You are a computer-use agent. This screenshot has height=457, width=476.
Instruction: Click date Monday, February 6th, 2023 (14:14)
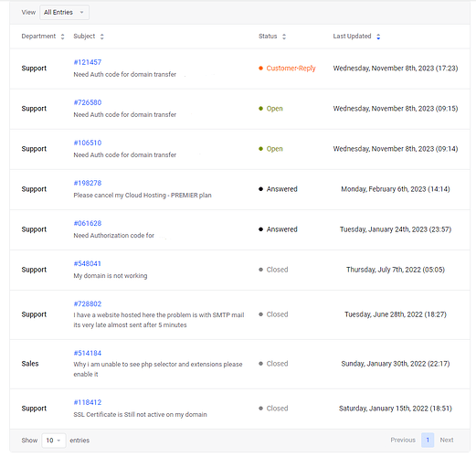pyautogui.click(x=396, y=189)
